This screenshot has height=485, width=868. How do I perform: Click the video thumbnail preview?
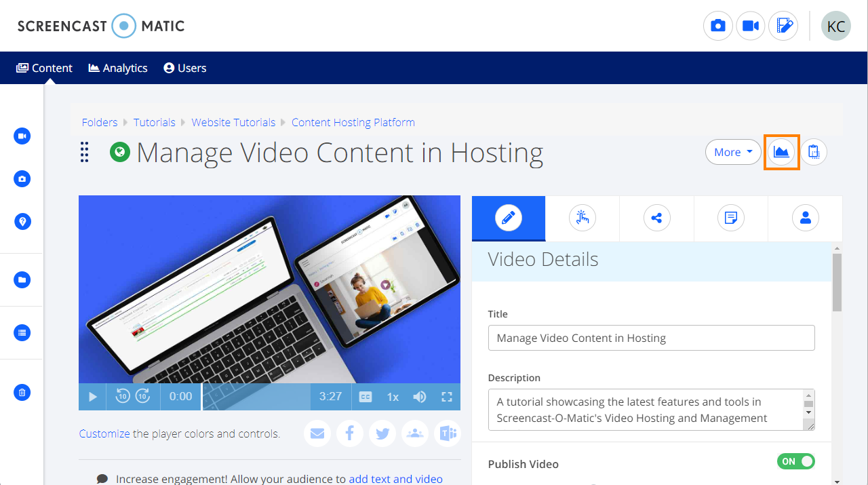pyautogui.click(x=269, y=290)
